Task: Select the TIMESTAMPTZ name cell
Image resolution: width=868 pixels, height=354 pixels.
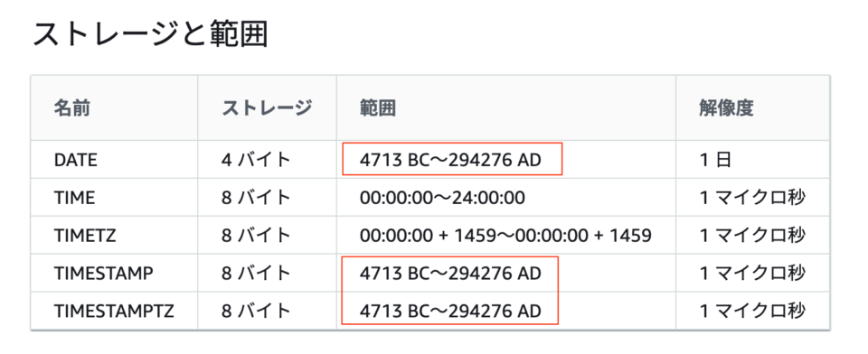Action: point(114,311)
